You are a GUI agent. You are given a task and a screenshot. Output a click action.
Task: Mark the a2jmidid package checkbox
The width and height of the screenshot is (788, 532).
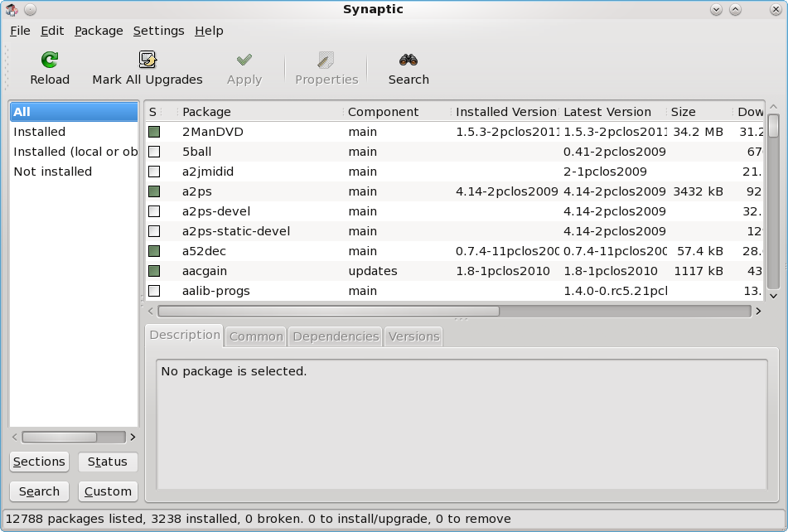[154, 172]
